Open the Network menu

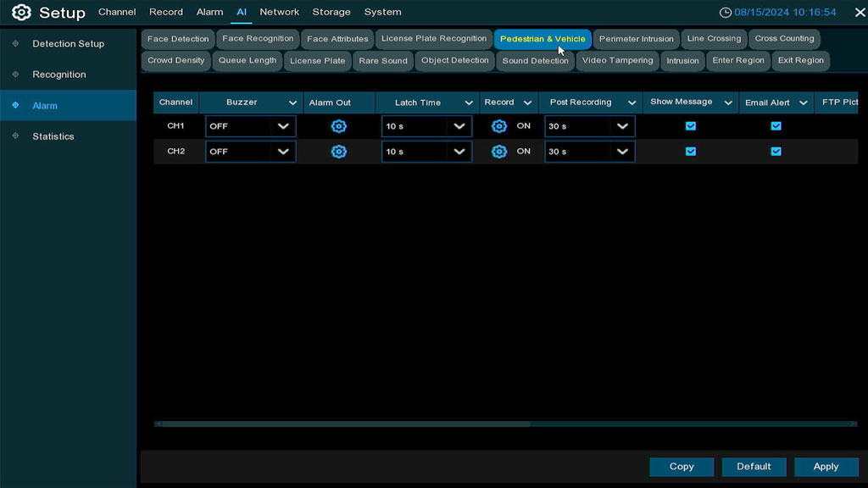click(x=279, y=12)
